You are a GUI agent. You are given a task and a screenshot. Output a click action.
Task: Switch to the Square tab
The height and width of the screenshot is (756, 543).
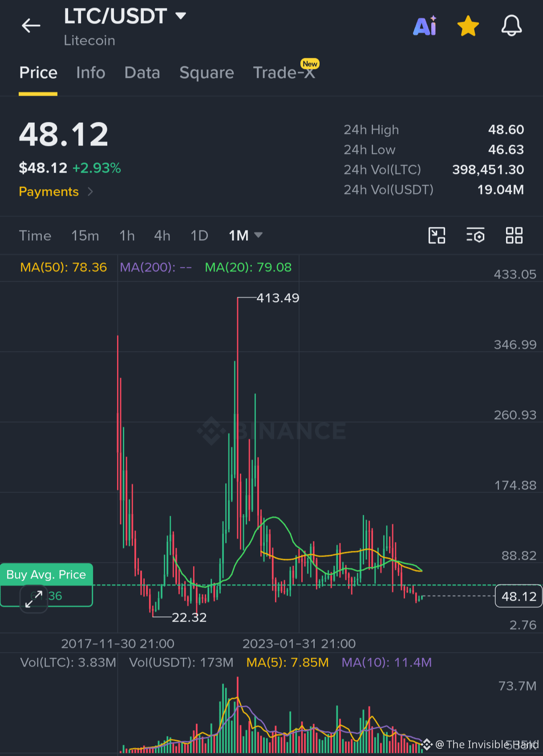click(207, 73)
